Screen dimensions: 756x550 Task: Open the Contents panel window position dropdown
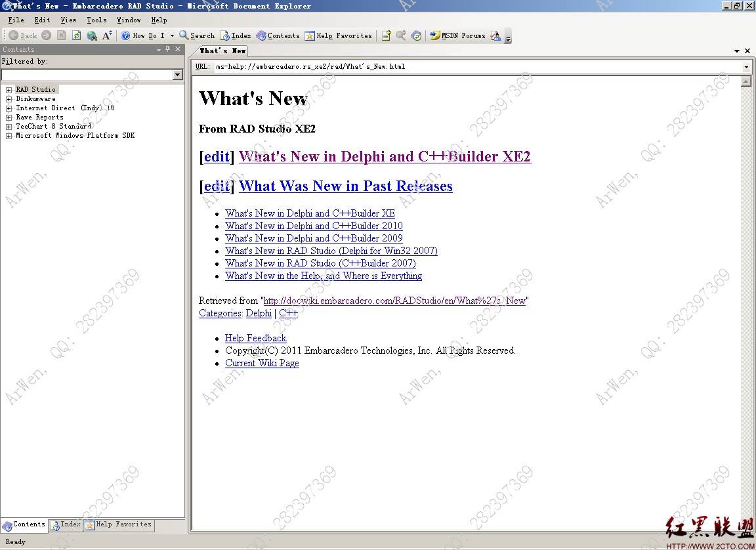click(x=159, y=50)
